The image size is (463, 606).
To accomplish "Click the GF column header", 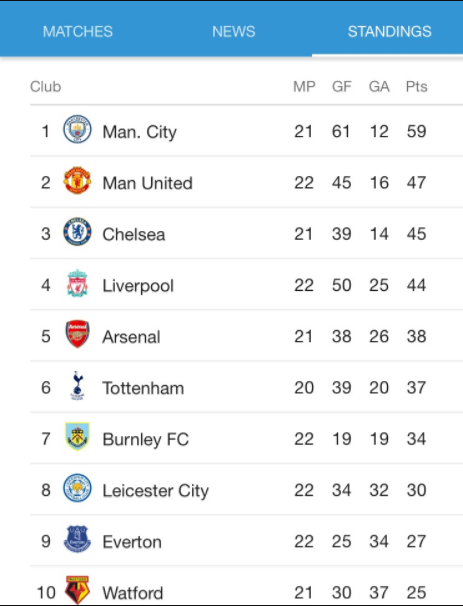I will [x=342, y=87].
